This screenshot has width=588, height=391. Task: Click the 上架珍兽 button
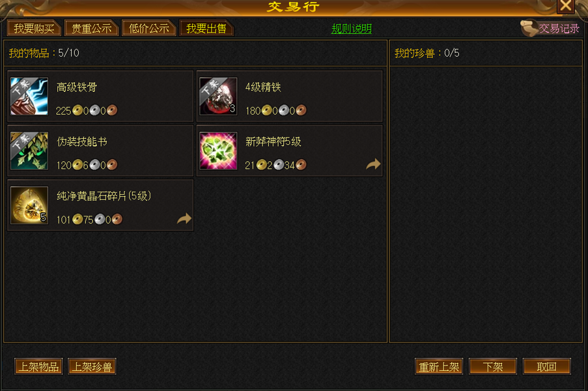(x=92, y=367)
